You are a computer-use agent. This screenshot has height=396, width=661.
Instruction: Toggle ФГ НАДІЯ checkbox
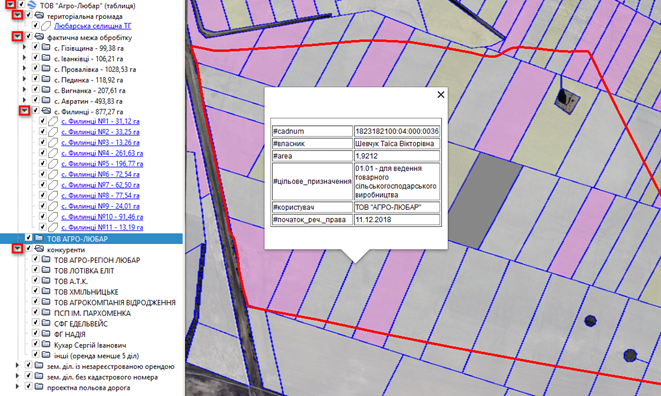[x=35, y=334]
